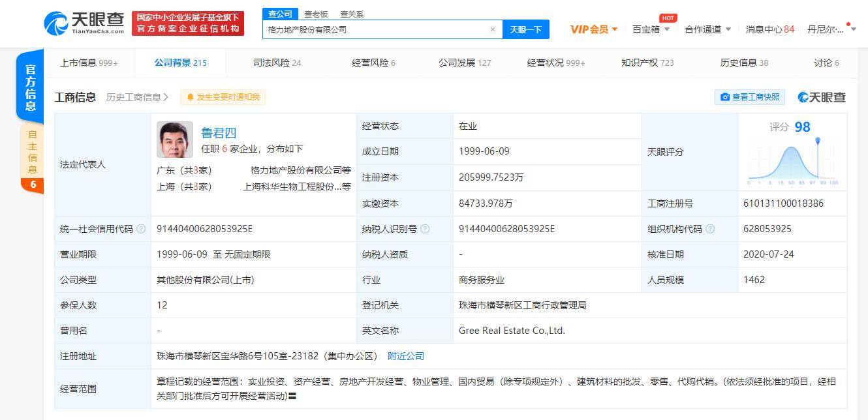This screenshot has width=868, height=420.
Task: Click the score marker on the 天眼评分 curve
Action: pyautogui.click(x=817, y=141)
